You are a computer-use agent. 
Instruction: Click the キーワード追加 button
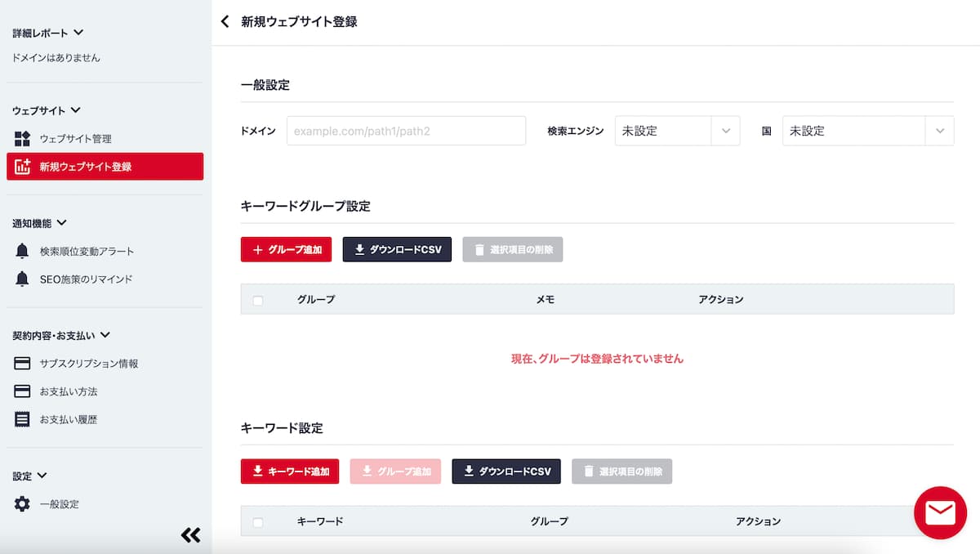289,471
